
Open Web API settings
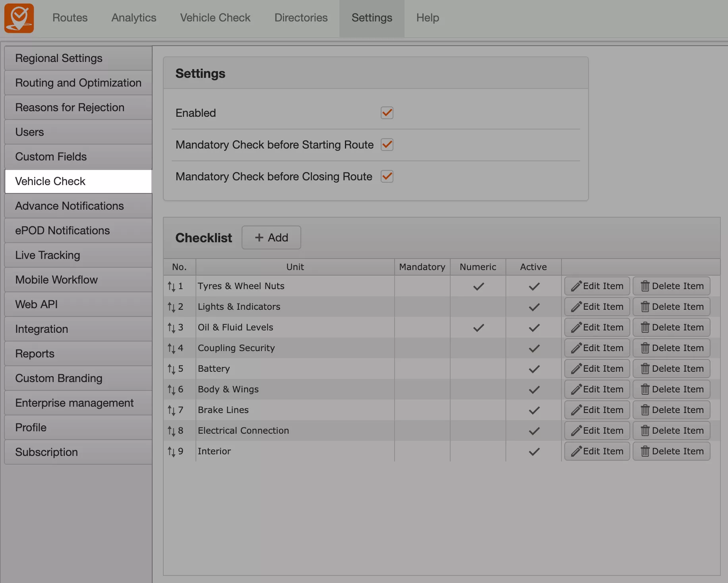point(78,305)
